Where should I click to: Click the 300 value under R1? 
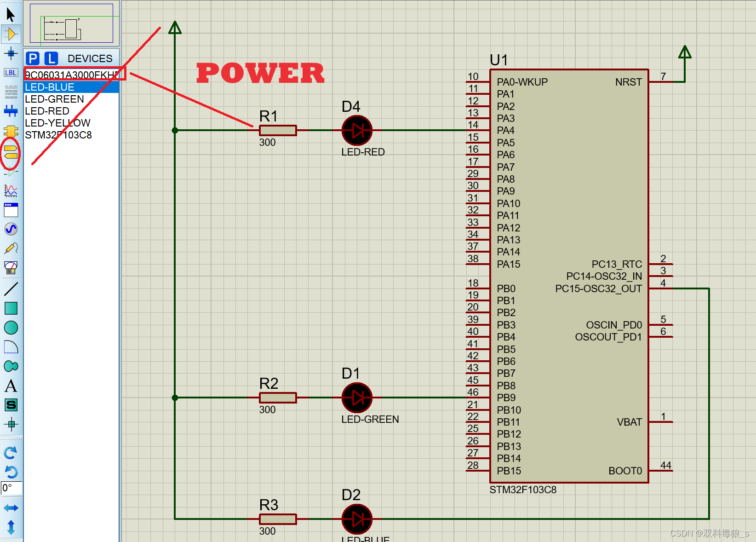267,143
